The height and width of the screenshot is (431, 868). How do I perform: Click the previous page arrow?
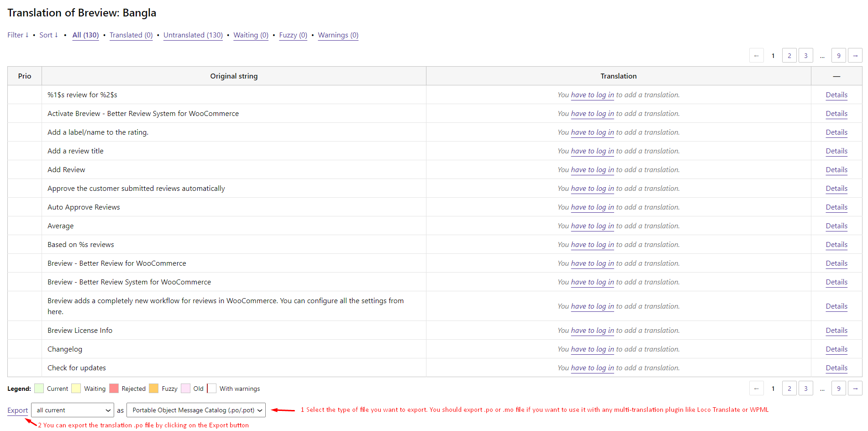756,55
